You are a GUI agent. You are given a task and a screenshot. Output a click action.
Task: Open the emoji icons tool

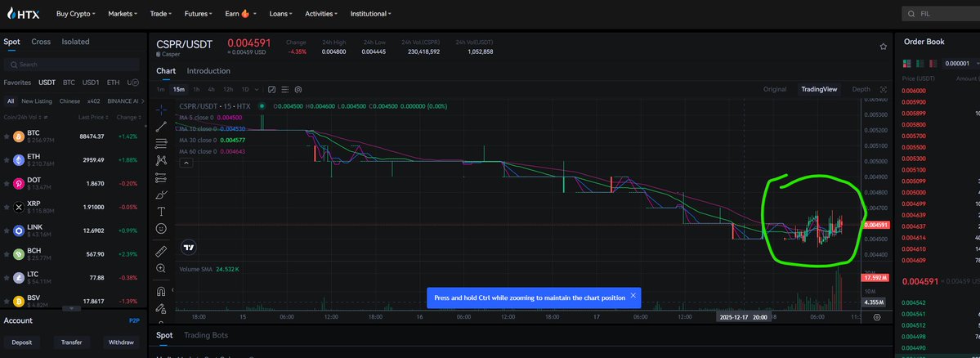[161, 229]
